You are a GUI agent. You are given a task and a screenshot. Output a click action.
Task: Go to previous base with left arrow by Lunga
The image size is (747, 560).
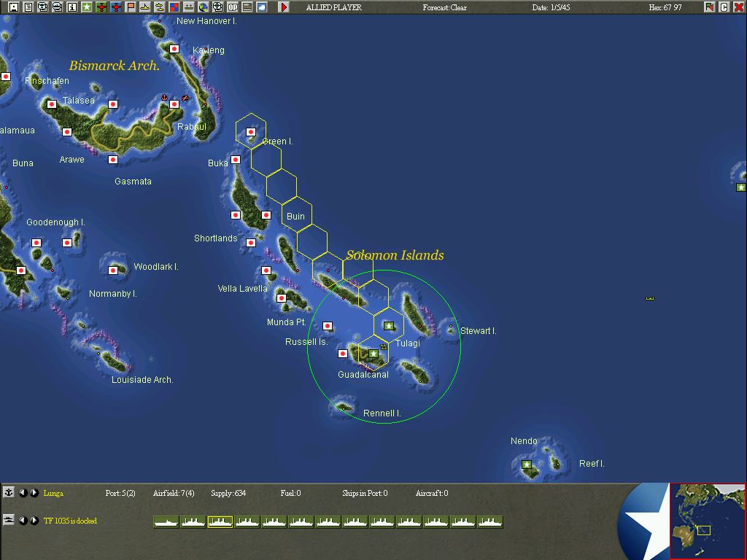(x=23, y=493)
